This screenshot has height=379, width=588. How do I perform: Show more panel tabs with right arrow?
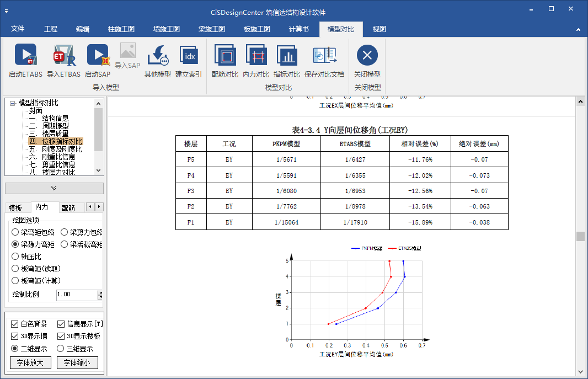(x=99, y=207)
